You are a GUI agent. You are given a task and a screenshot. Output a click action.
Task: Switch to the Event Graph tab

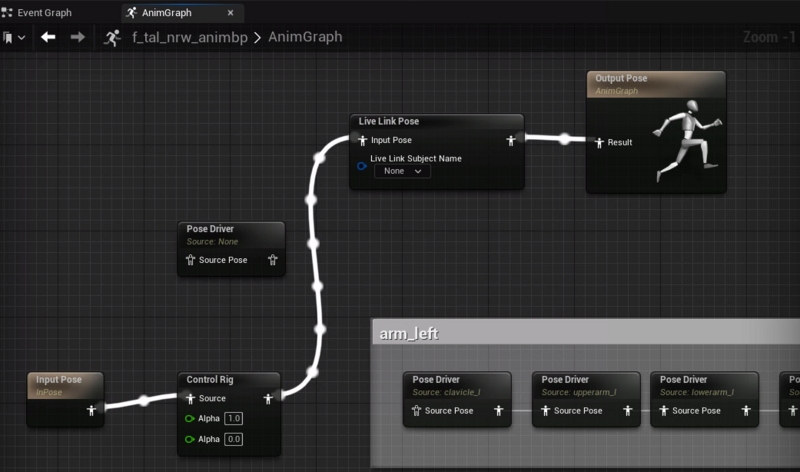[x=44, y=13]
